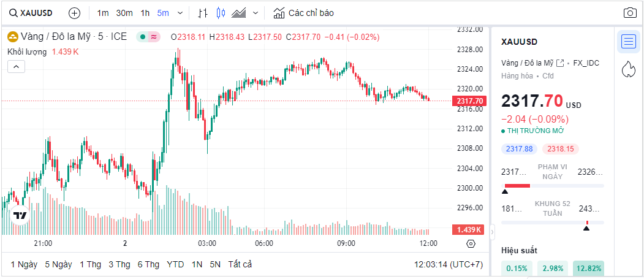Toggle the market open status indicator
644x279 pixels.
[142, 37]
